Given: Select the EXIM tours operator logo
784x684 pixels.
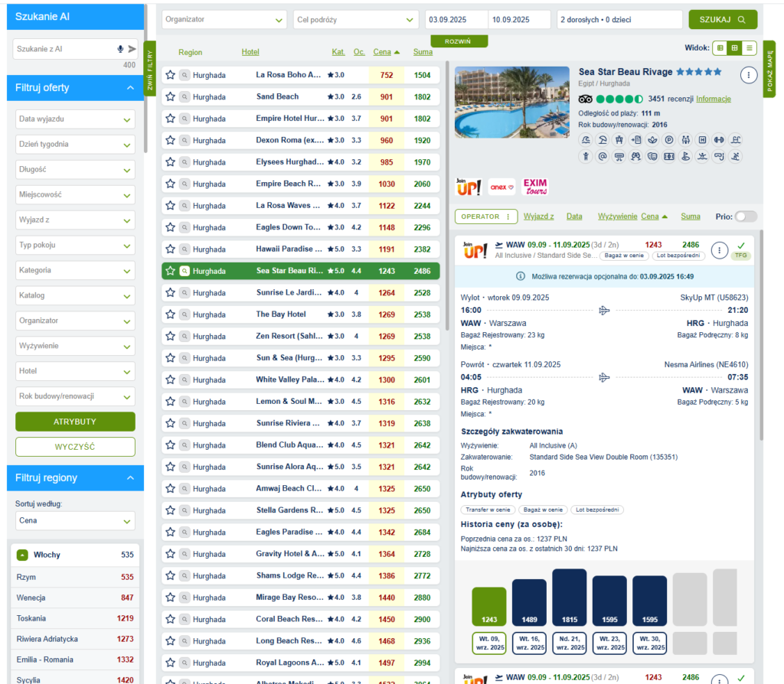Looking at the screenshot, I should pos(535,186).
